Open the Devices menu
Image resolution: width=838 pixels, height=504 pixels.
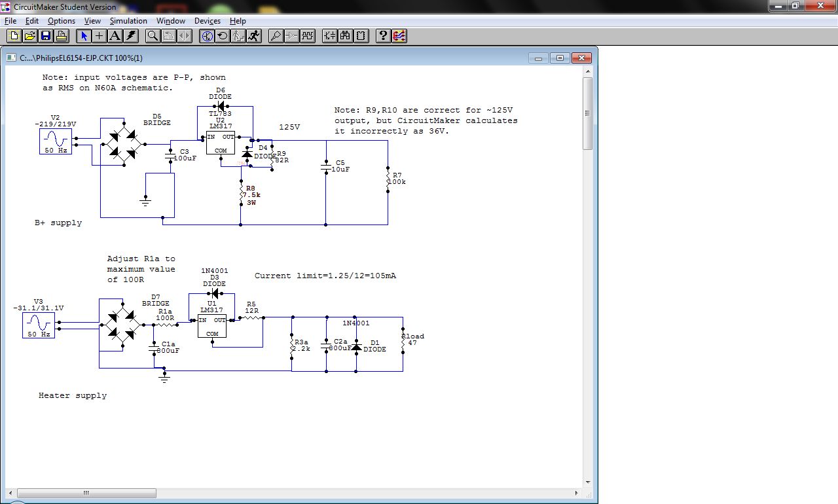pyautogui.click(x=208, y=21)
